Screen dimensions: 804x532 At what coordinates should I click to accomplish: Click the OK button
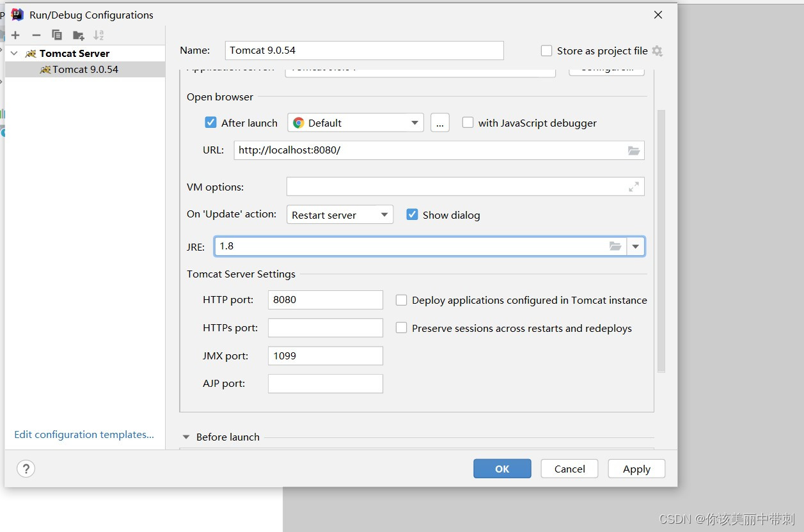click(502, 469)
